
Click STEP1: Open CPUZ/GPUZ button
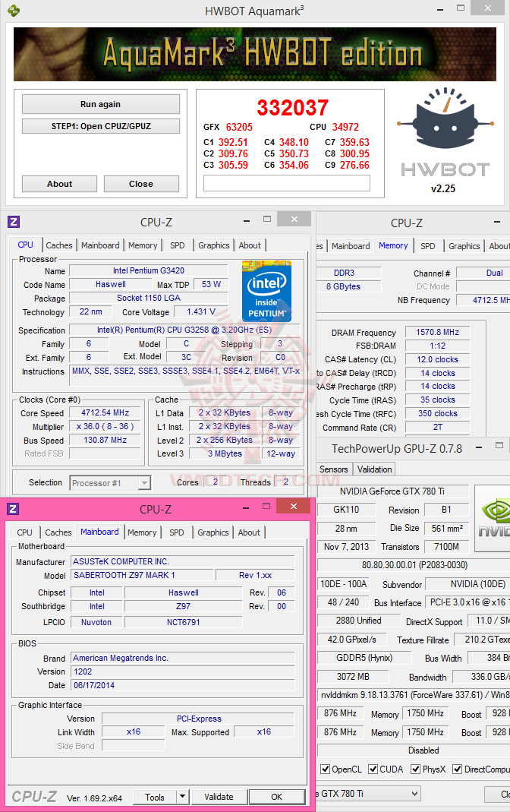coord(101,126)
